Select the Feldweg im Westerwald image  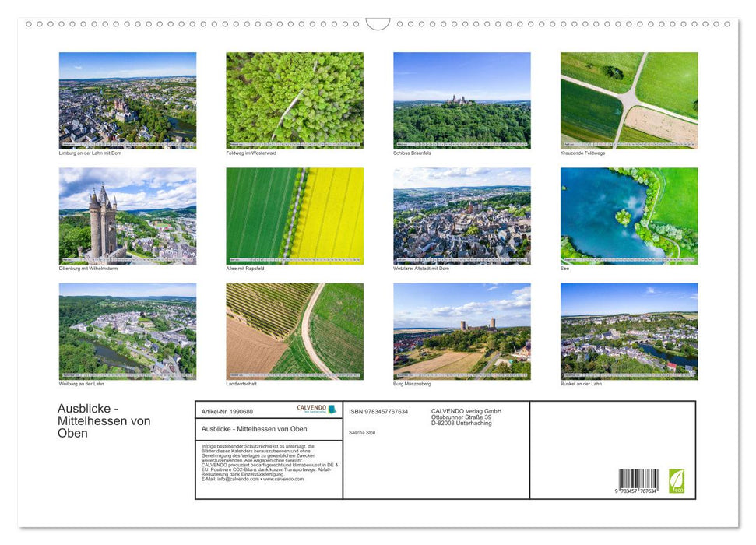pos(295,100)
